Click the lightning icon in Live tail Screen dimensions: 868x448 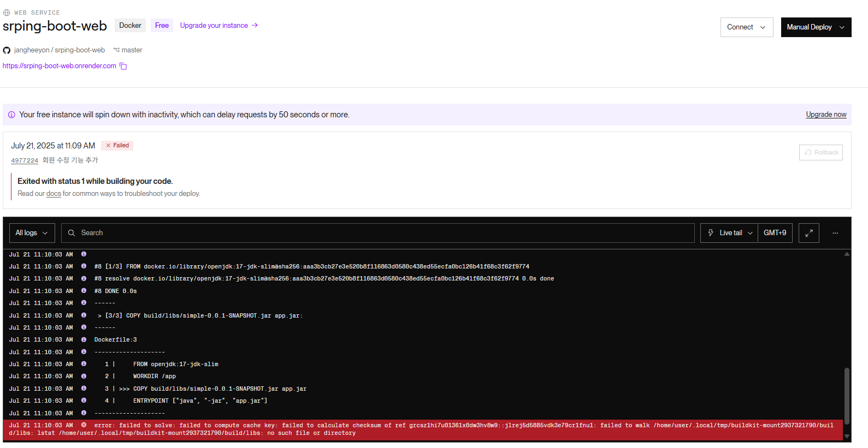click(x=711, y=232)
